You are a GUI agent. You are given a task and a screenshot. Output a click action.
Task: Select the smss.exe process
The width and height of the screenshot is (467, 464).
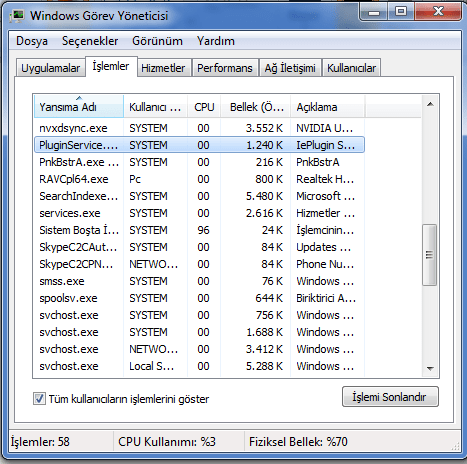[x=199, y=281]
